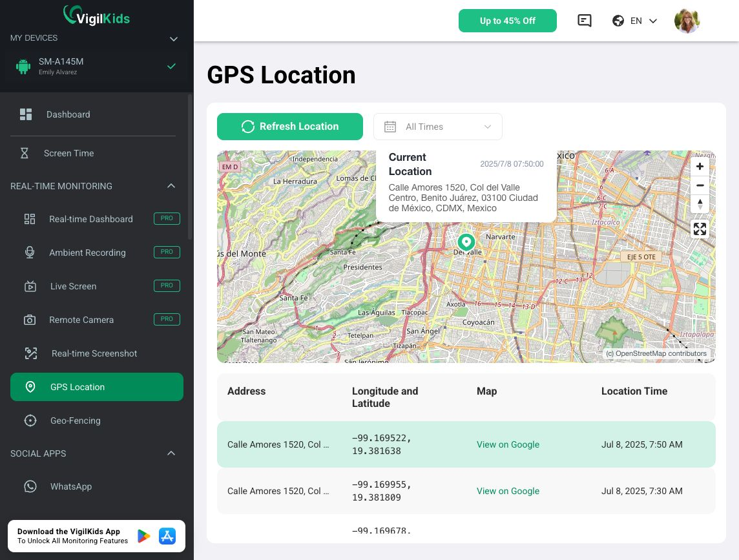Click the Geo-Fencing target icon
Image resolution: width=739 pixels, height=560 pixels.
30,420
